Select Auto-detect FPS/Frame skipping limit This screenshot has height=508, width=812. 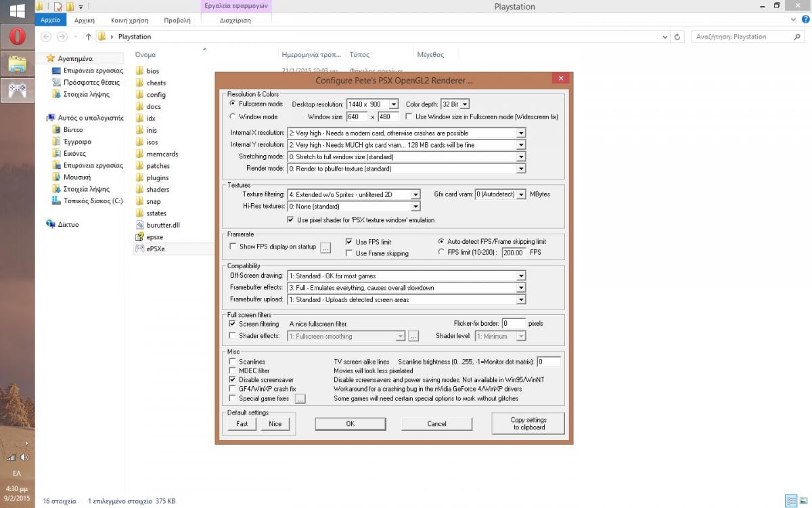point(441,241)
